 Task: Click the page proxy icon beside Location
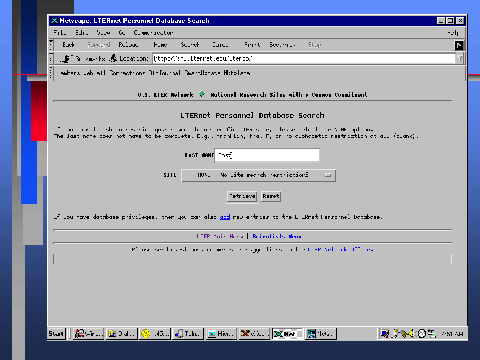[x=114, y=58]
